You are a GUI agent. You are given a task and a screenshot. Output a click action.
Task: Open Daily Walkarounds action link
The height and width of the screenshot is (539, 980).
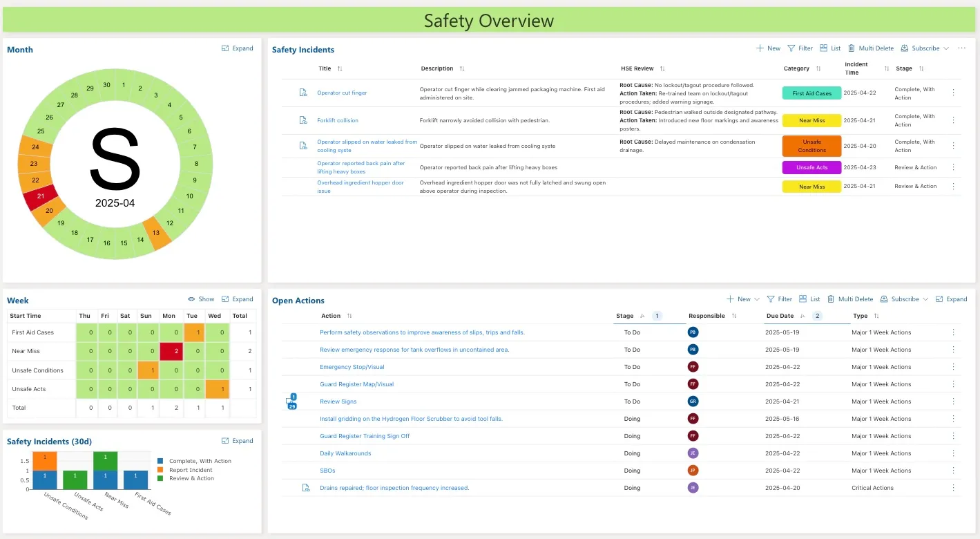(x=345, y=453)
